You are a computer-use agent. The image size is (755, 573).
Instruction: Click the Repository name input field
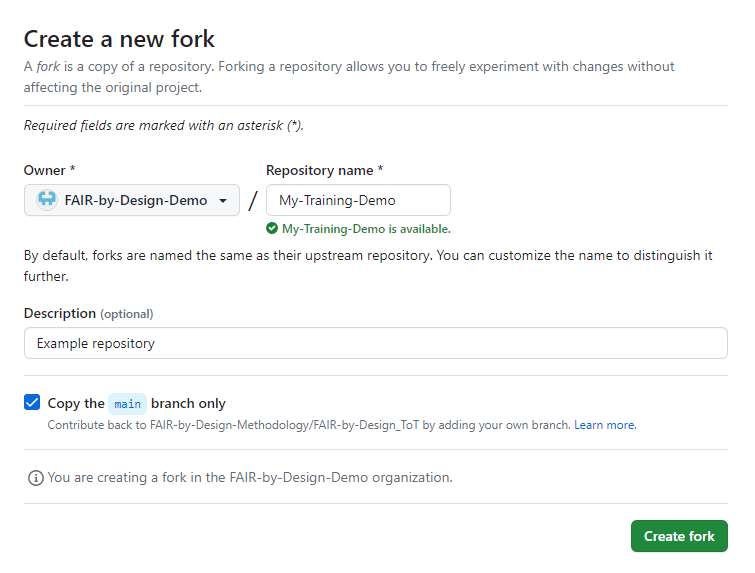(358, 200)
